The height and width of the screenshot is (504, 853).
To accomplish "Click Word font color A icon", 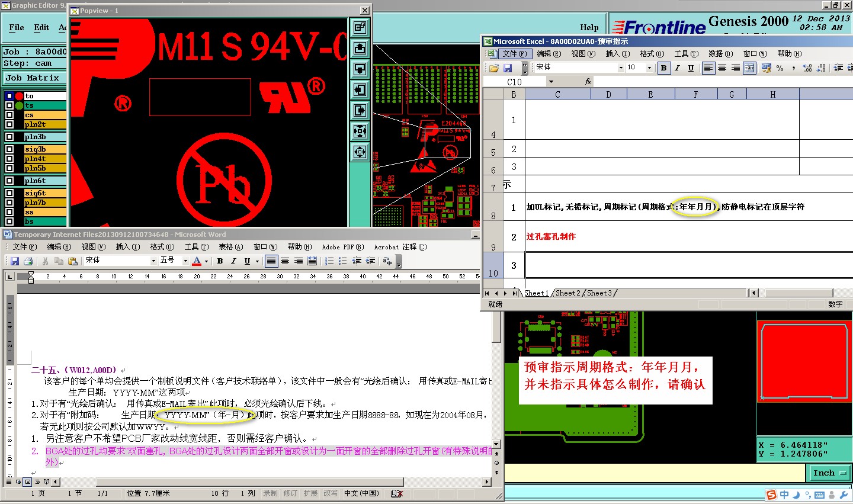I will (197, 261).
